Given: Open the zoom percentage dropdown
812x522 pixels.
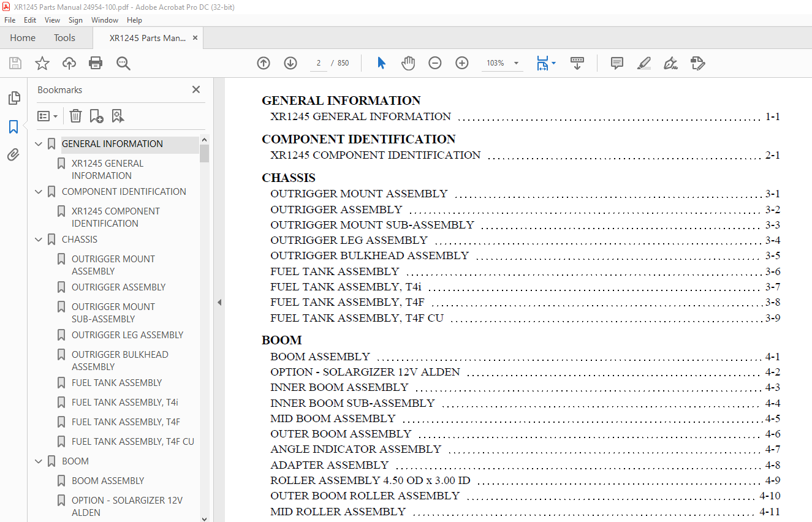Looking at the screenshot, I should pos(516,63).
